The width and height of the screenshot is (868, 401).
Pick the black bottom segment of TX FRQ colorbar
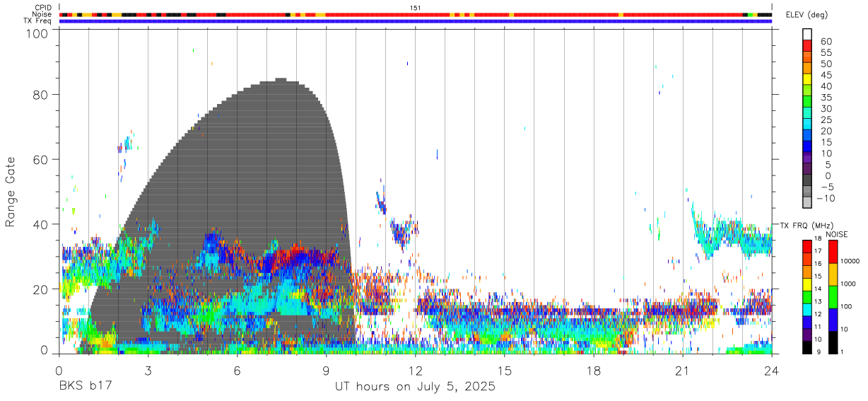807,347
